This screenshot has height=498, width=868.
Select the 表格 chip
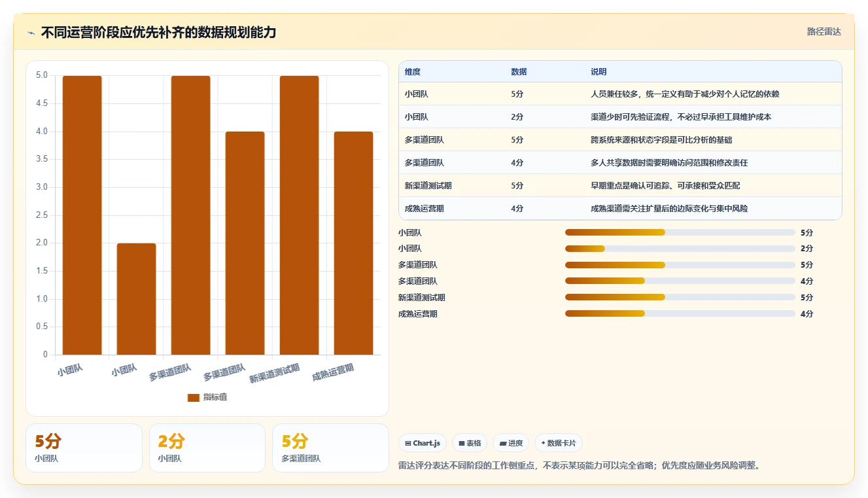pyautogui.click(x=470, y=443)
